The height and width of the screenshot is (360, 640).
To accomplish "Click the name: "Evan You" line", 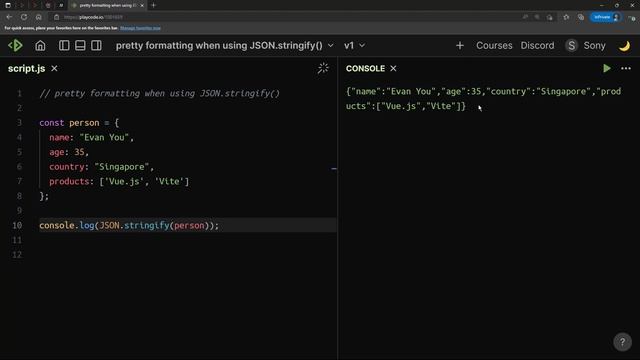I will pos(91,137).
